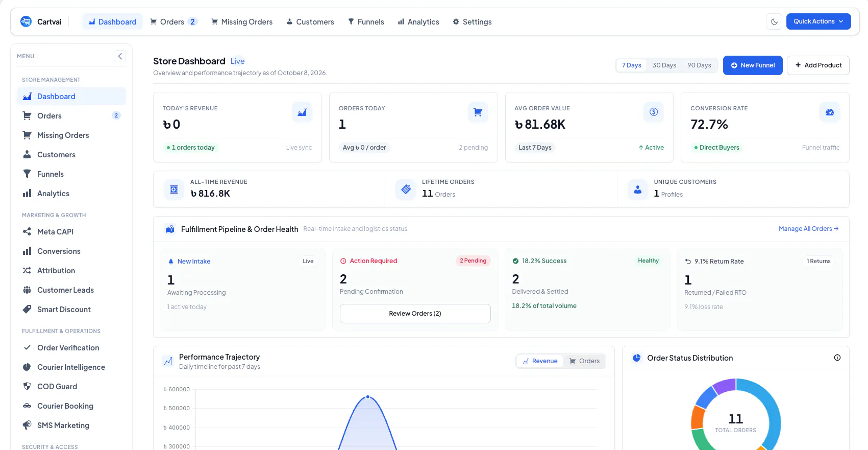This screenshot has height=450, width=868.
Task: Open Courier Intelligence in sidebar
Action: (71, 367)
